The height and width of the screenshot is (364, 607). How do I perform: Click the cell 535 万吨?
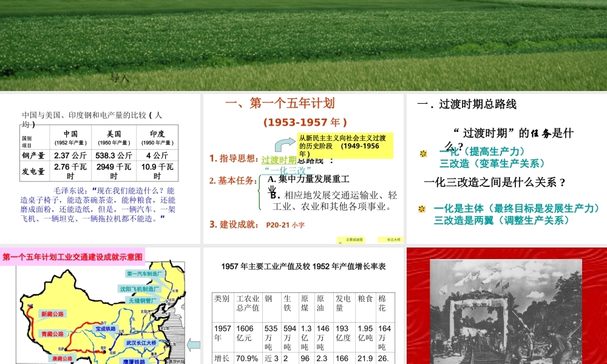pos(272,337)
